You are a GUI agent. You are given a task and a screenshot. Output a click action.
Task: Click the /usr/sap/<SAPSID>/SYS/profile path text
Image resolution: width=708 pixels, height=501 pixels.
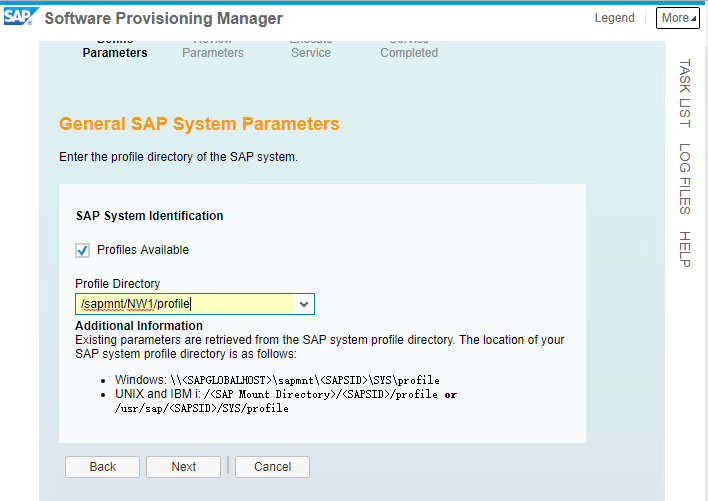[201, 408]
